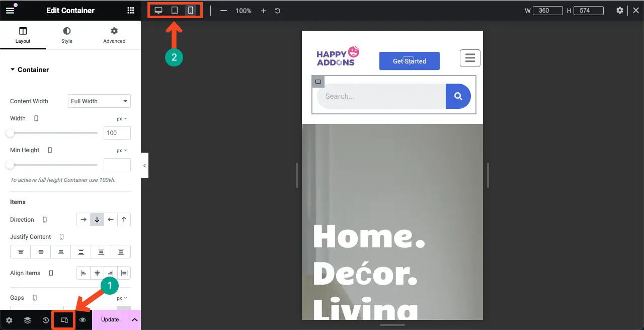The image size is (644, 330).
Task: Select the Mobile device preview
Action: coord(191,10)
